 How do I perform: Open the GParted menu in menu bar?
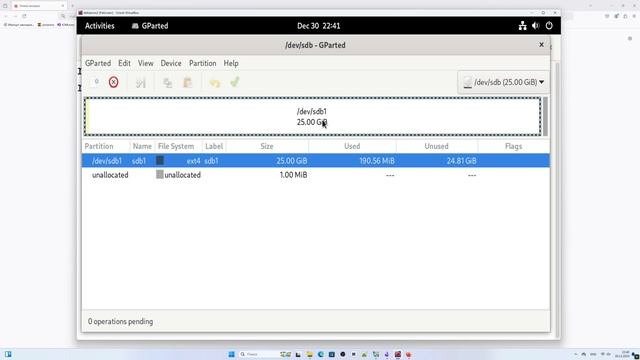click(98, 63)
